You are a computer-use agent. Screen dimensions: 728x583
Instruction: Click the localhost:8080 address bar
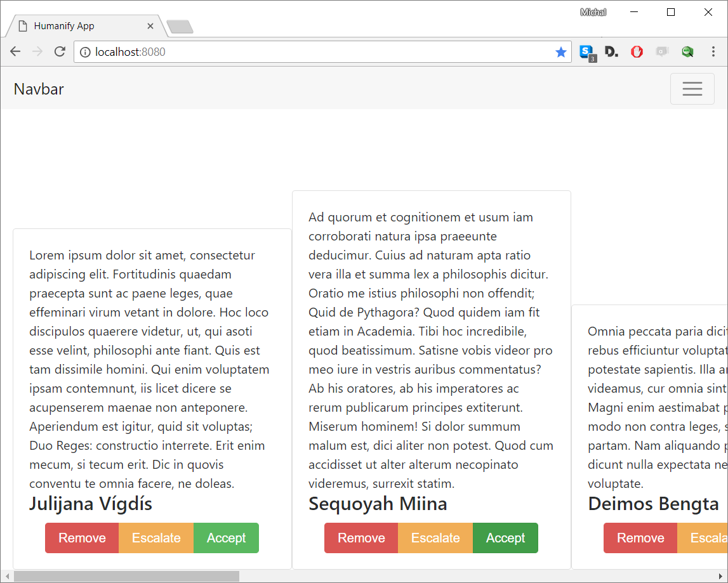point(322,52)
